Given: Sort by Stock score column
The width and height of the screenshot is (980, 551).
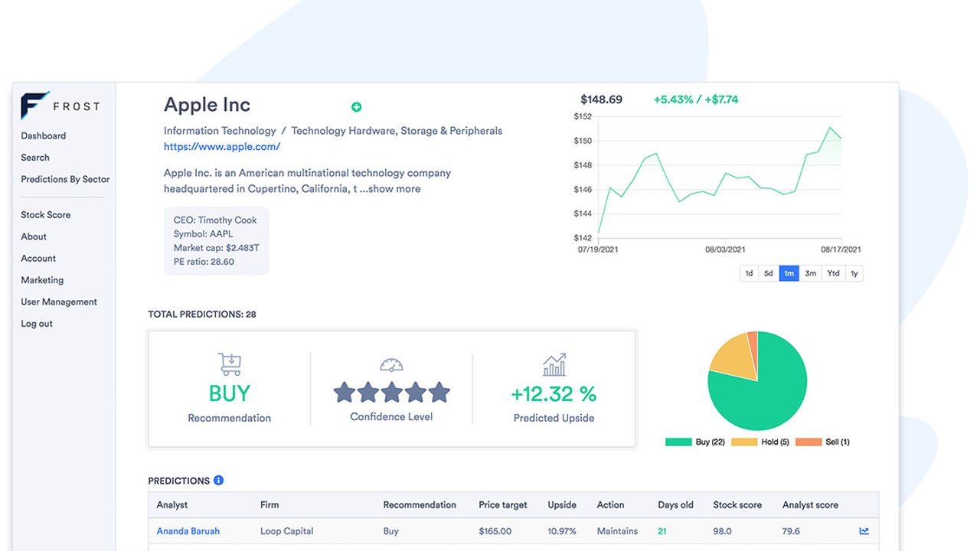Looking at the screenshot, I should click(x=737, y=505).
